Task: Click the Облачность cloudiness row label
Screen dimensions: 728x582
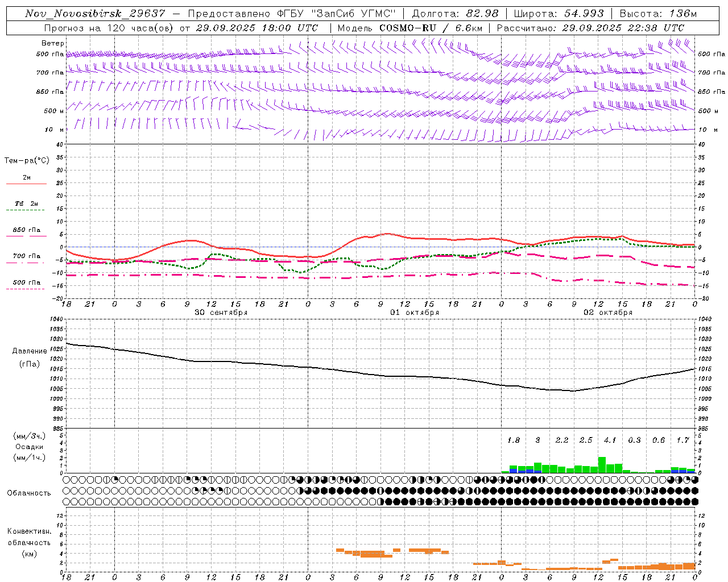Action: 29,493
